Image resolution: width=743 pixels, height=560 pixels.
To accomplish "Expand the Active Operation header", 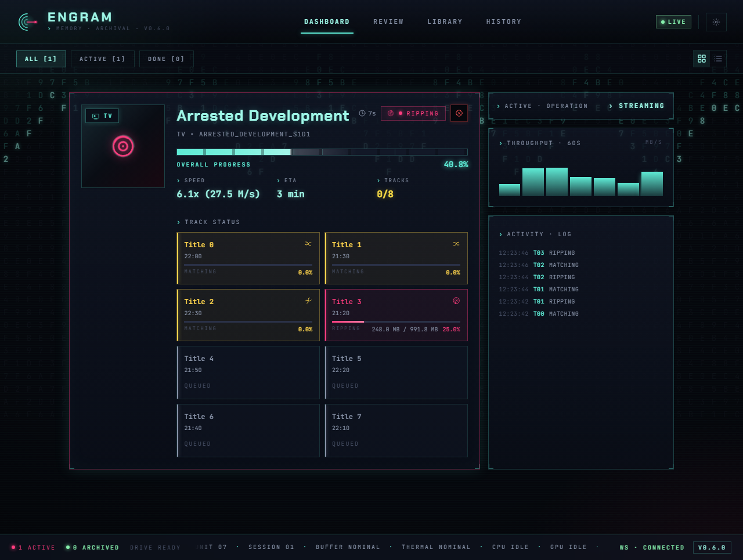I will tap(542, 106).
